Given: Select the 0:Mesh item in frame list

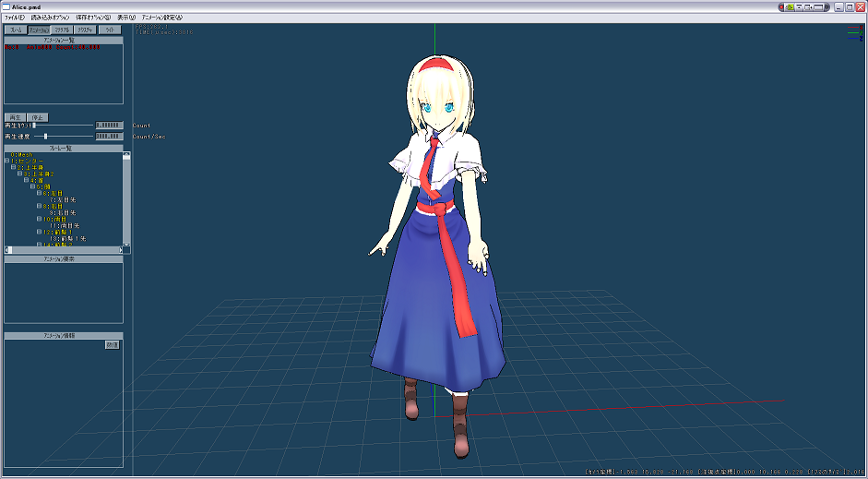Looking at the screenshot, I should tap(22, 154).
